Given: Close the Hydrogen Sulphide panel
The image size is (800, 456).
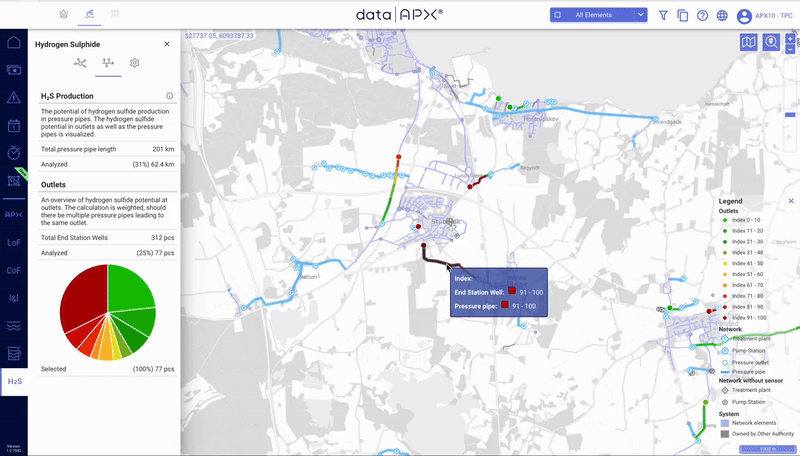Looking at the screenshot, I should coord(167,44).
